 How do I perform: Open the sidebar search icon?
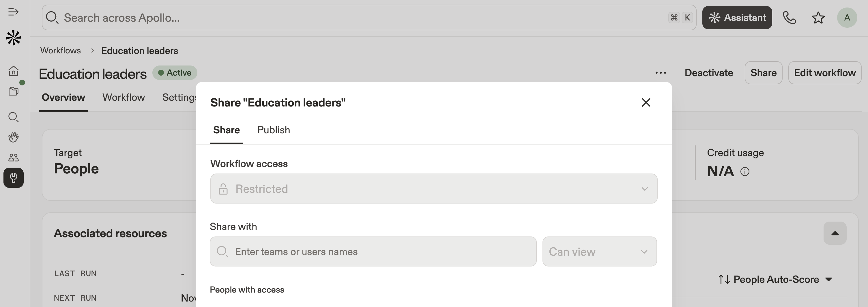[14, 117]
